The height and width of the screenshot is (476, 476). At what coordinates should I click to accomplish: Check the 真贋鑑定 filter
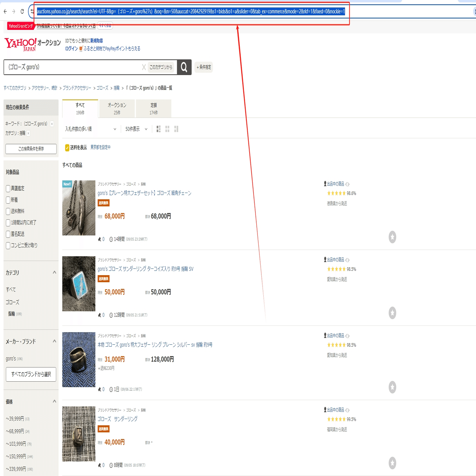coord(8,189)
